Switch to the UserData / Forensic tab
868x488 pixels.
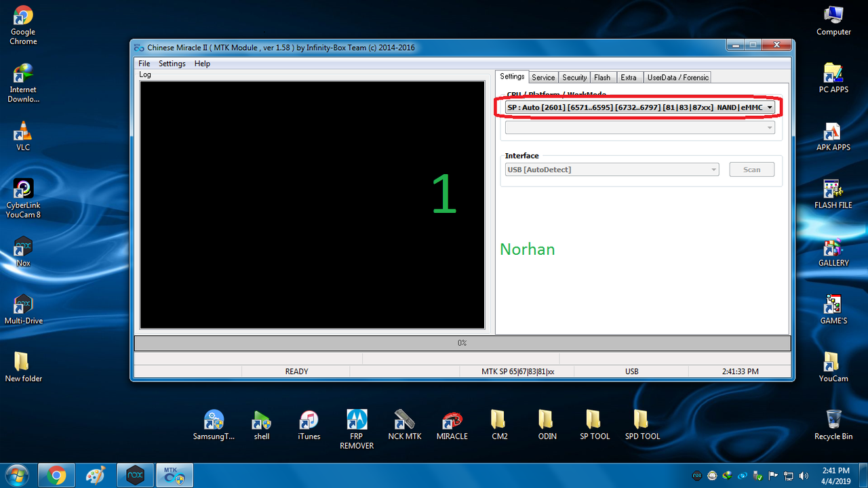pyautogui.click(x=678, y=77)
